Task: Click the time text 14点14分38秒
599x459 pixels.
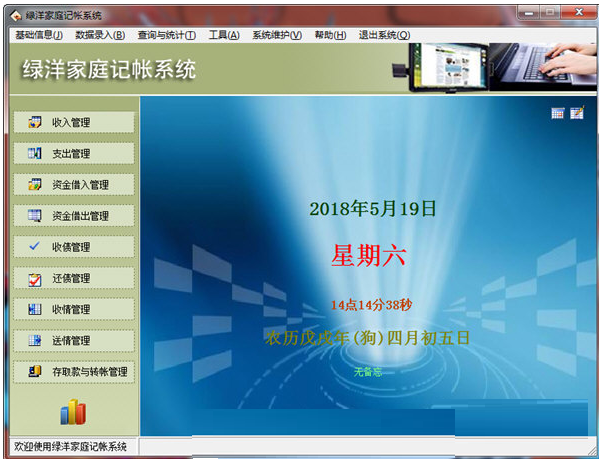Action: tap(371, 305)
